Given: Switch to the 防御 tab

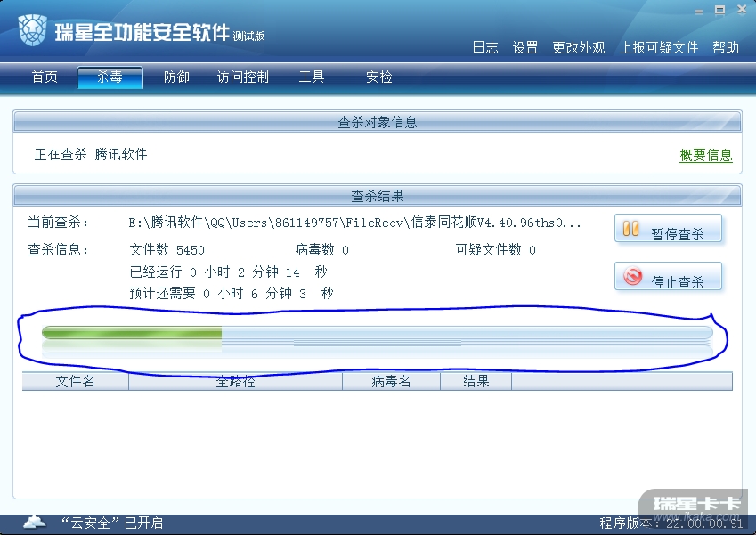Looking at the screenshot, I should point(176,77).
